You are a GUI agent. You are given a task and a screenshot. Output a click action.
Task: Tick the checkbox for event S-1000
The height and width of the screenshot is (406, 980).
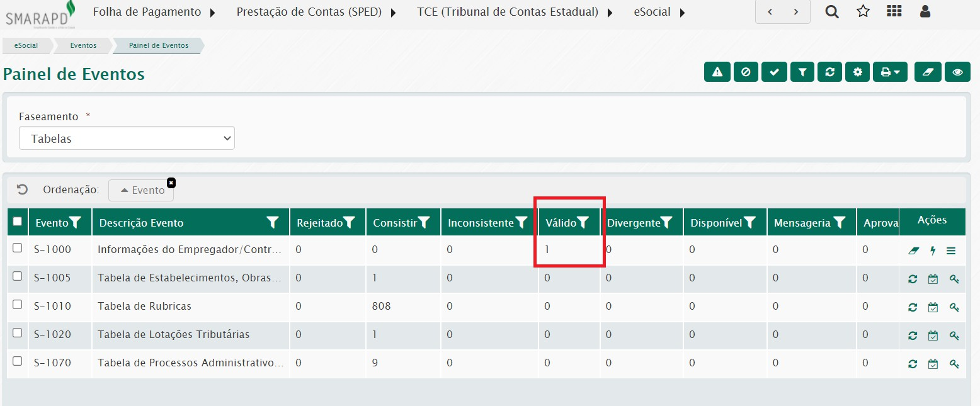pyautogui.click(x=18, y=248)
